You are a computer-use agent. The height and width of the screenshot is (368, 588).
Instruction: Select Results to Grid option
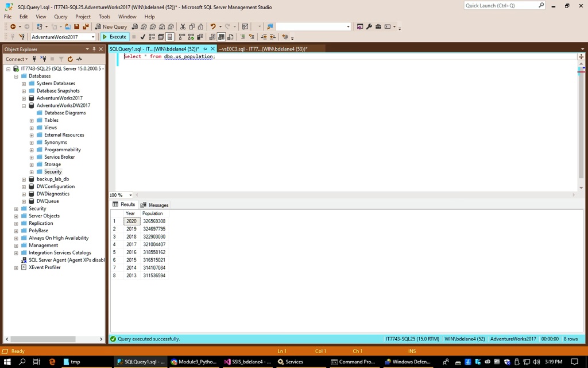pos(221,37)
